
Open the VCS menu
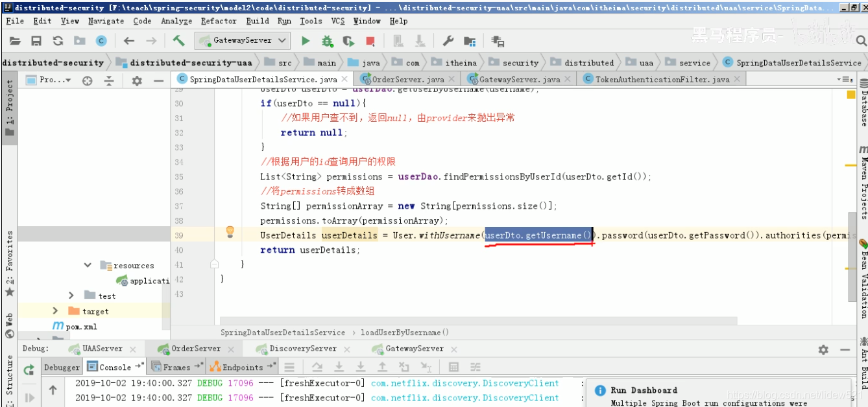point(338,21)
